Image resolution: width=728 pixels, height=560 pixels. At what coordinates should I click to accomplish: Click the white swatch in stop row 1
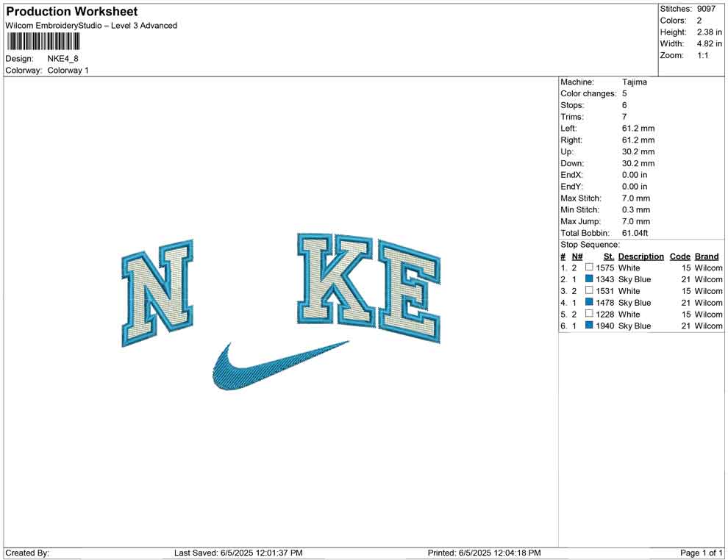coord(589,267)
